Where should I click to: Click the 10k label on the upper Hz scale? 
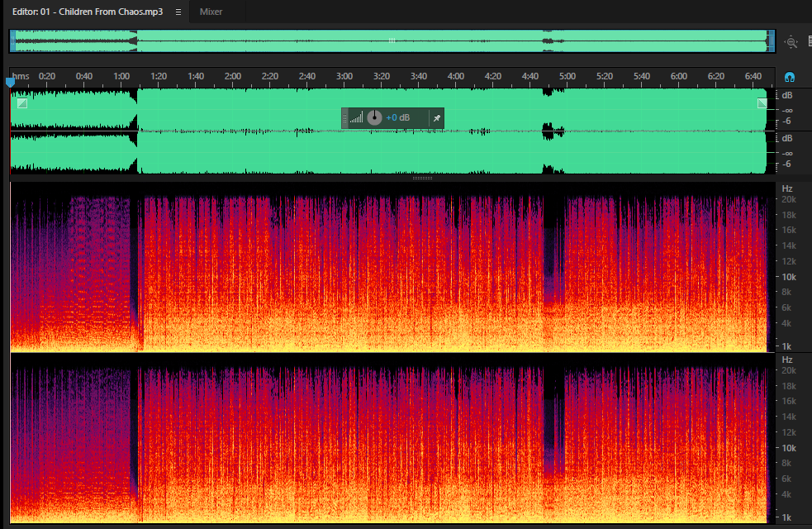coord(789,277)
